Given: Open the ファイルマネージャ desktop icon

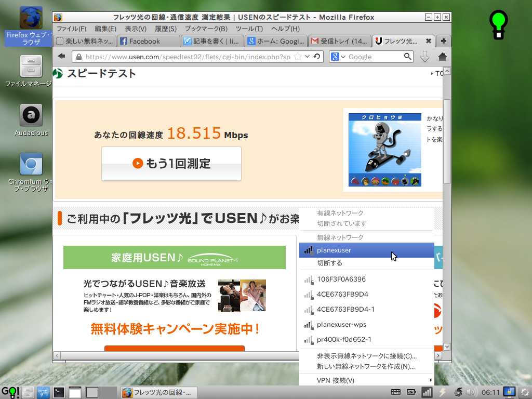Looking at the screenshot, I should pyautogui.click(x=31, y=71).
